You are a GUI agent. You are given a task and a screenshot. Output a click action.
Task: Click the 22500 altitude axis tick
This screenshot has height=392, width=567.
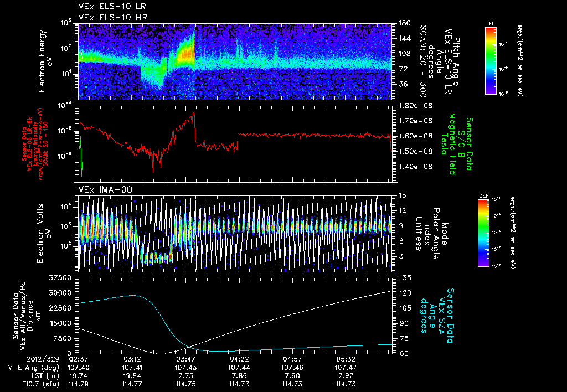point(60,308)
